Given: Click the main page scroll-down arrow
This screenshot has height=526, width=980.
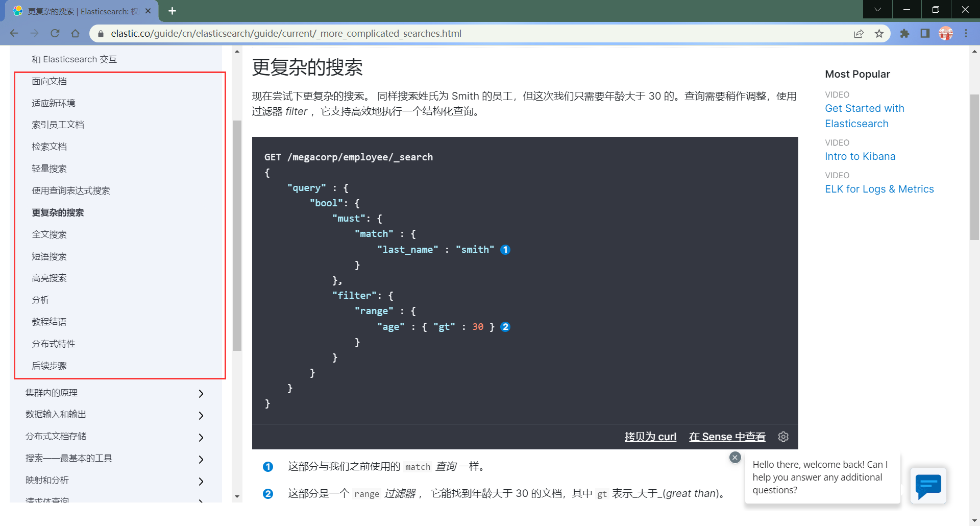Looking at the screenshot, I should [974, 521].
